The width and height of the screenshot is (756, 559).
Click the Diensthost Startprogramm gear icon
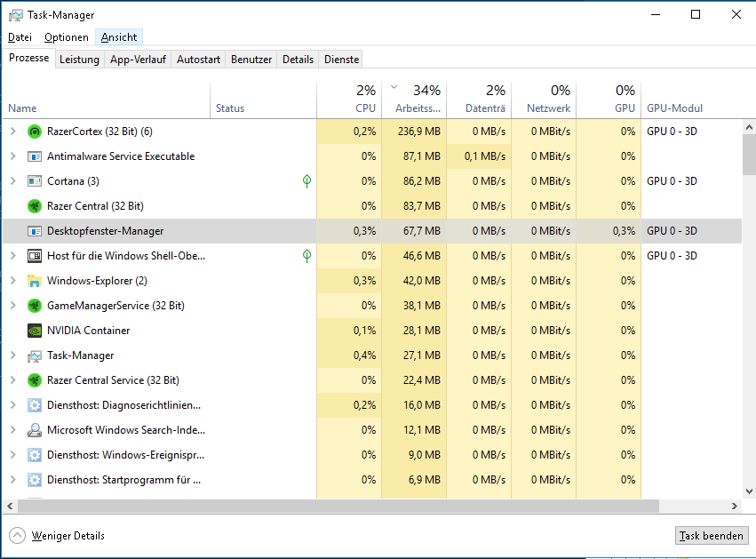click(x=35, y=480)
